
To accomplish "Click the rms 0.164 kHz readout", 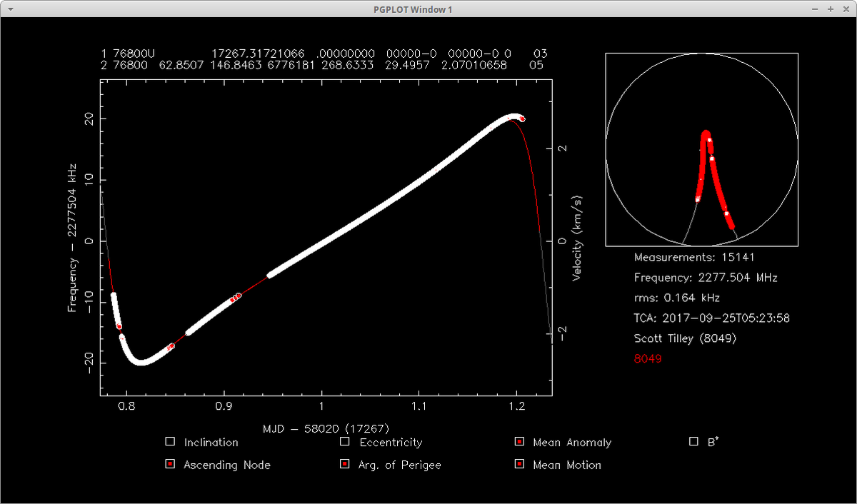I will coord(676,298).
